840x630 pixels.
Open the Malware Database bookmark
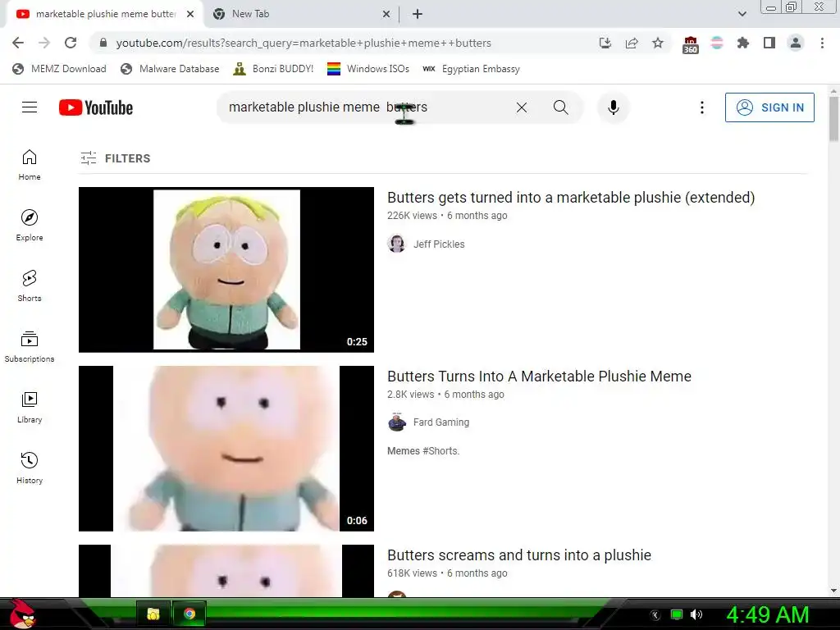pos(170,69)
